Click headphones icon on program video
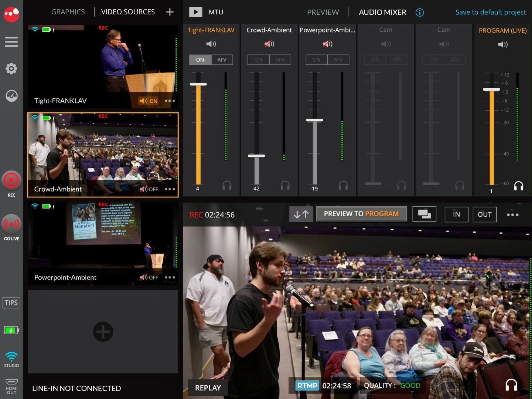Image resolution: width=532 pixels, height=399 pixels. click(511, 385)
